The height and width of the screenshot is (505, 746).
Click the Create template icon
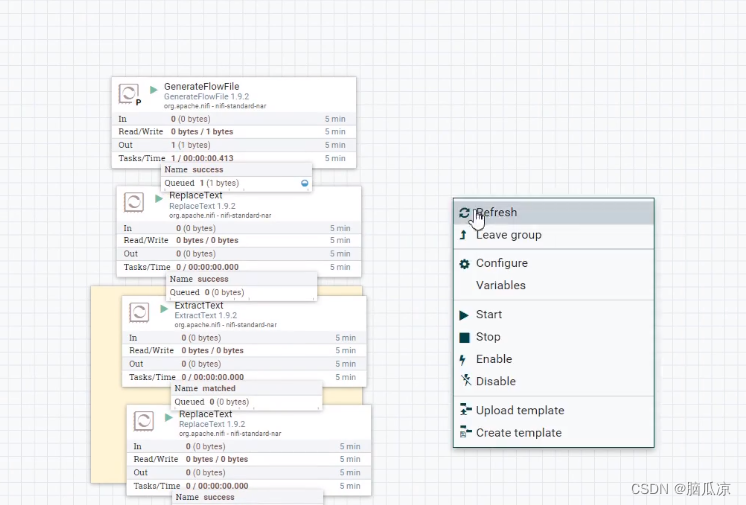465,432
